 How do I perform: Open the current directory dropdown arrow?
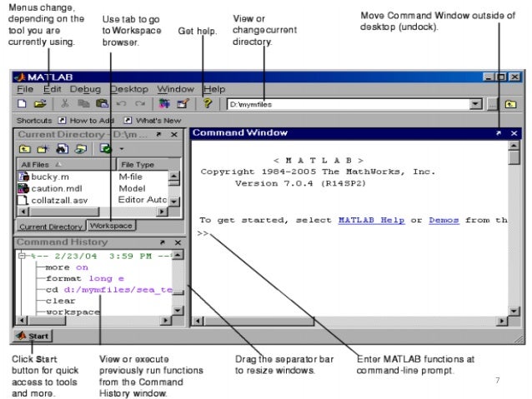tap(476, 104)
